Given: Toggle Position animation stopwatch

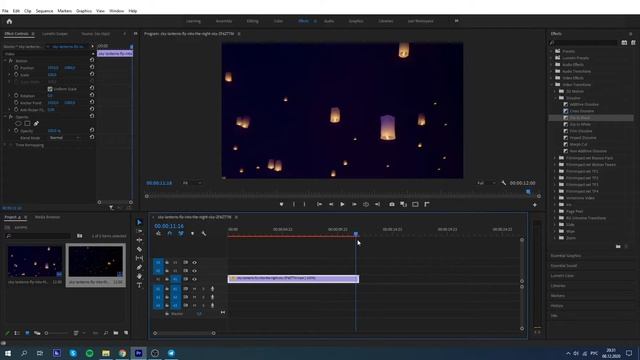Looking at the screenshot, I should pyautogui.click(x=16, y=68).
